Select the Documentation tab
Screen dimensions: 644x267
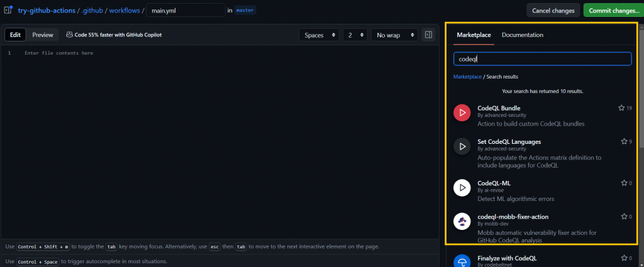(523, 35)
